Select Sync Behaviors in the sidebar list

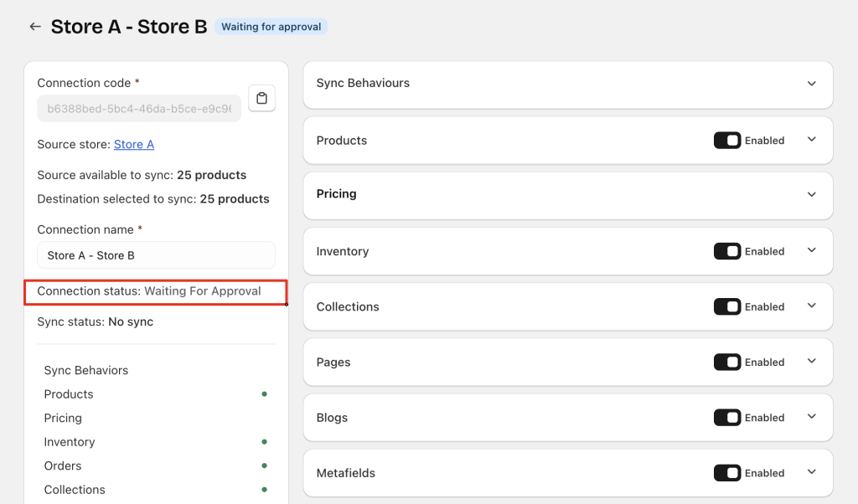click(86, 370)
